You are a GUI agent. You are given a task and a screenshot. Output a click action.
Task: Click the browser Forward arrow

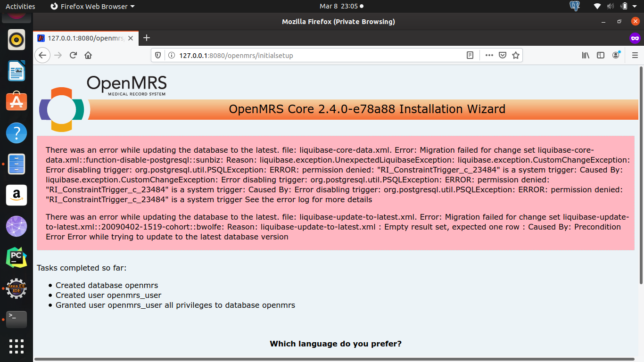coord(58,55)
